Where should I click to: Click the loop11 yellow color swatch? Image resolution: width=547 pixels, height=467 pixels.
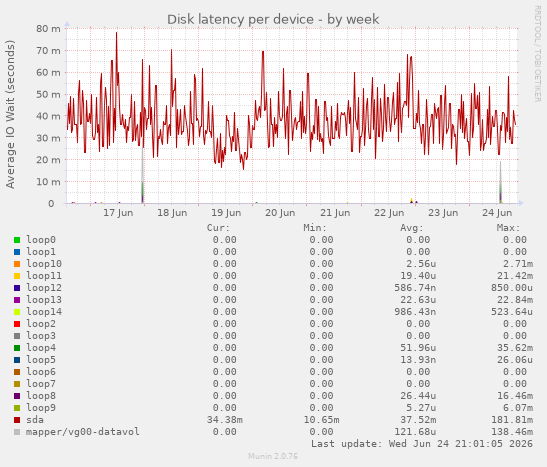(x=17, y=276)
